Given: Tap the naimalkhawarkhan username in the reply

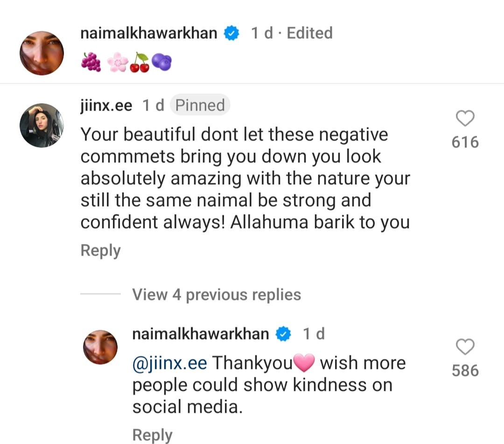Looking at the screenshot, I should click(x=201, y=334).
